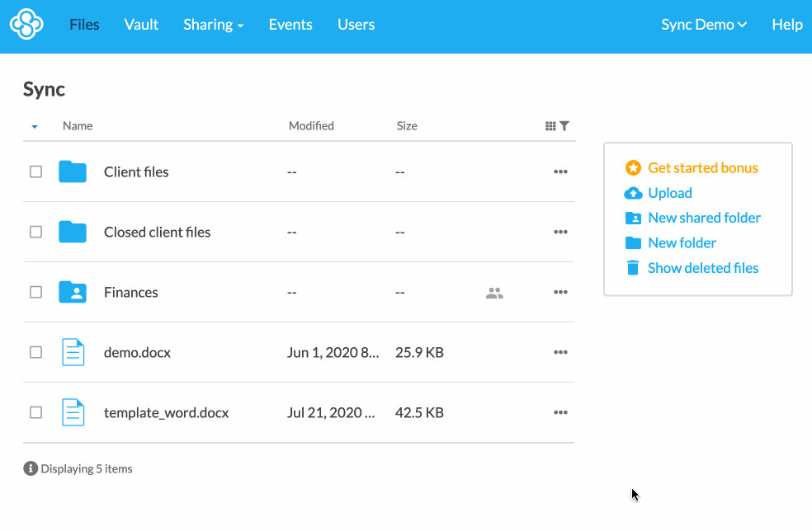Open the Events page
Viewport: 812px width, 531px height.
point(290,25)
